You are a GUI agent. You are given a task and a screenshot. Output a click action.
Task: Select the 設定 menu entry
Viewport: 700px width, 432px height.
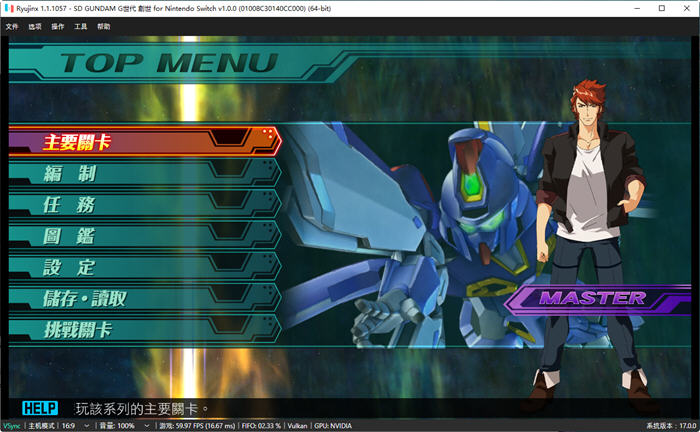click(145, 267)
